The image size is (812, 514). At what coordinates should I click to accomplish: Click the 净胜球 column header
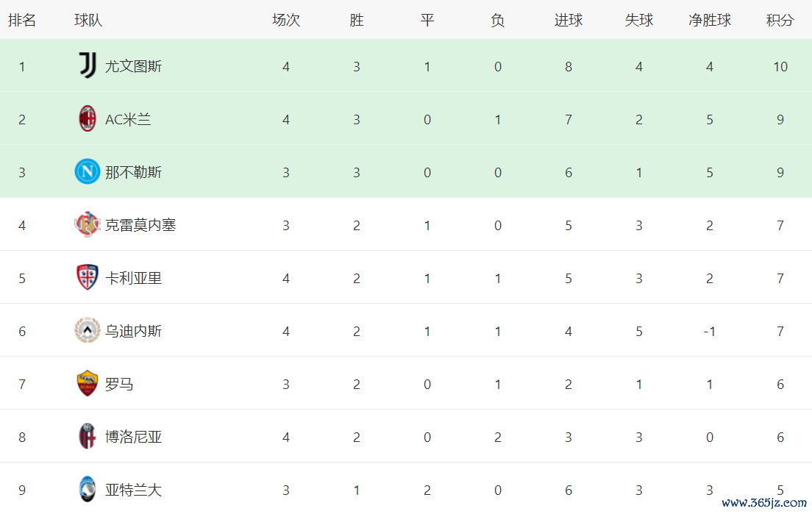[709, 21]
